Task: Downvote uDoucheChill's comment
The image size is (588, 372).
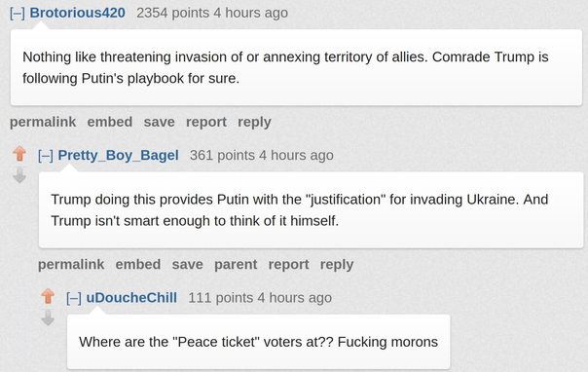Action: coord(48,317)
